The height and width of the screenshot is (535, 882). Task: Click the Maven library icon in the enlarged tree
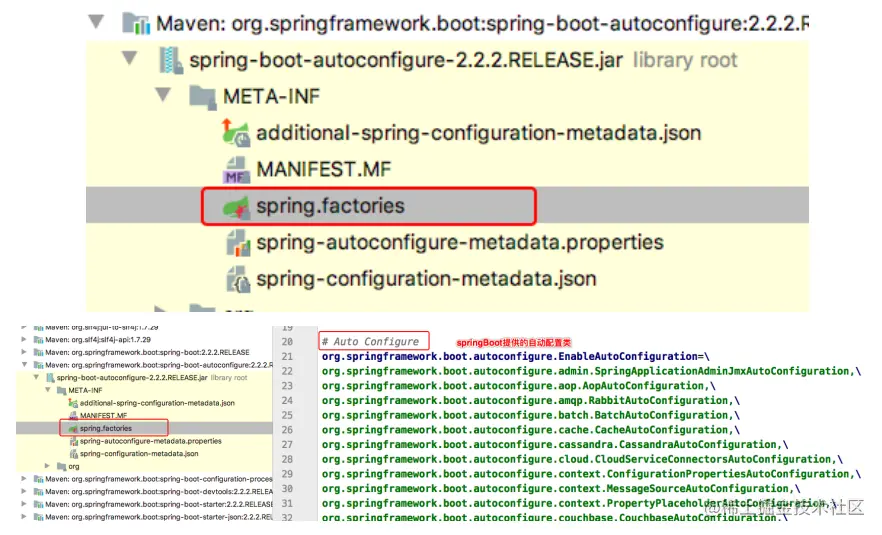(x=136, y=24)
